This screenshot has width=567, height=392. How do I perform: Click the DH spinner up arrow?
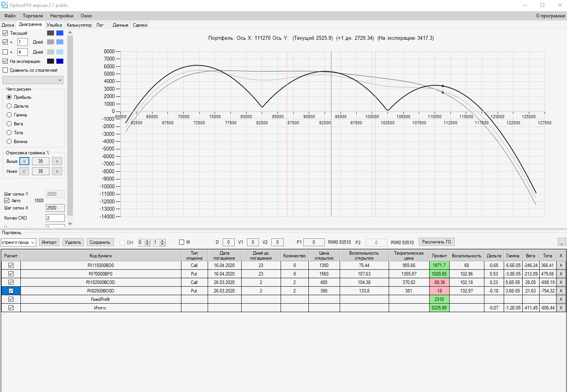pos(147,241)
